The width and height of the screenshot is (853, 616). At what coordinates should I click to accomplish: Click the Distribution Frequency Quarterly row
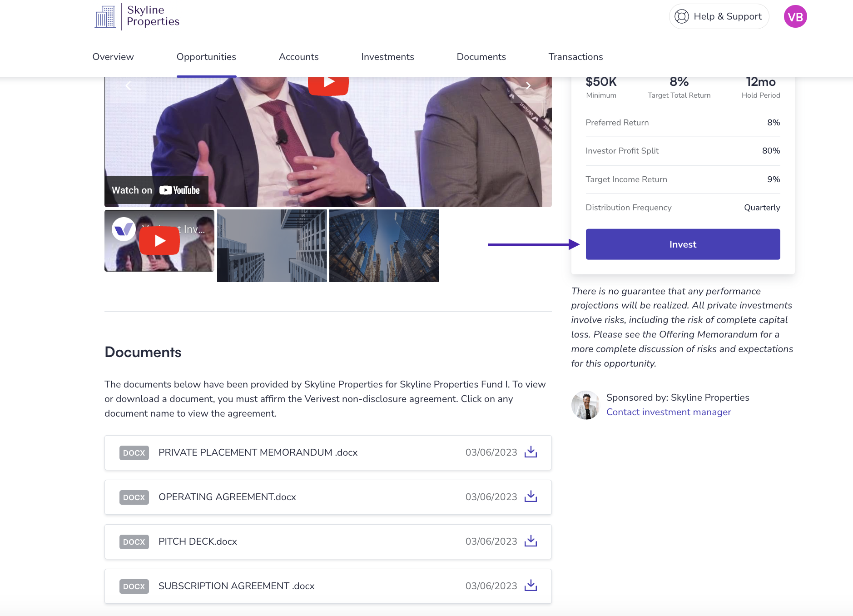coord(683,208)
